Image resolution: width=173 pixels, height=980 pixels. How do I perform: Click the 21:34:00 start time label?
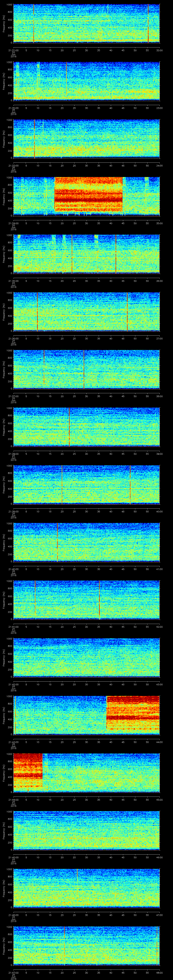pos(13,223)
